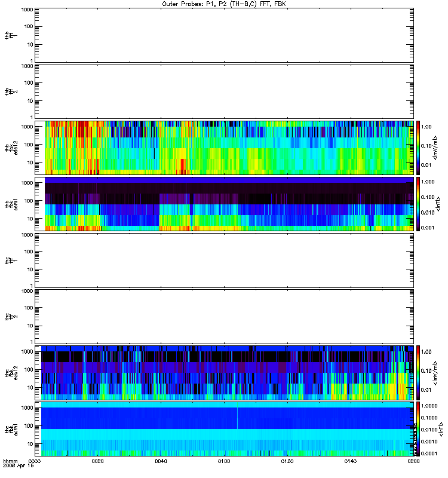Click the thc fbk edc12 spectrogram panel
This screenshot has width=448, height=478.
[x=224, y=372]
